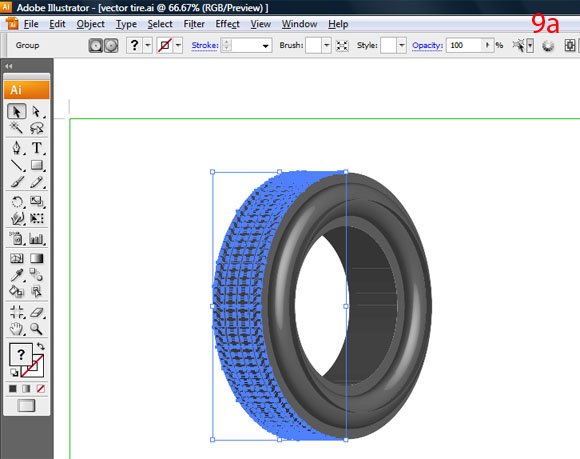Screen dimensions: 580x459
Task: Select the Line Segment tool
Action: coord(17,165)
